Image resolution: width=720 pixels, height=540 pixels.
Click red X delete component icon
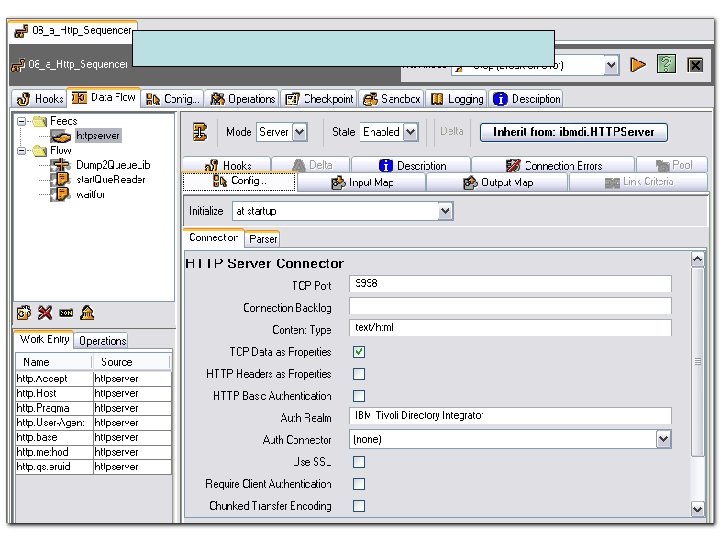click(x=45, y=313)
